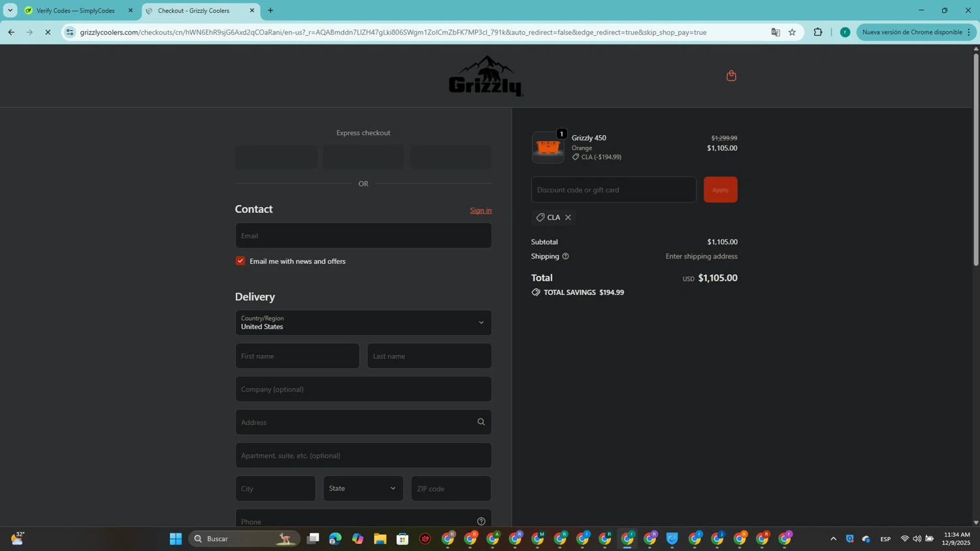Open the State dropdown
Image resolution: width=980 pixels, height=551 pixels.
pos(363,488)
